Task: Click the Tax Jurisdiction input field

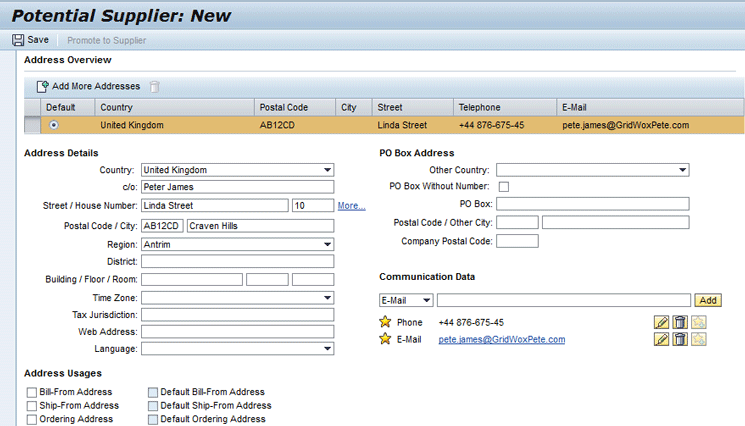Action: 238,314
